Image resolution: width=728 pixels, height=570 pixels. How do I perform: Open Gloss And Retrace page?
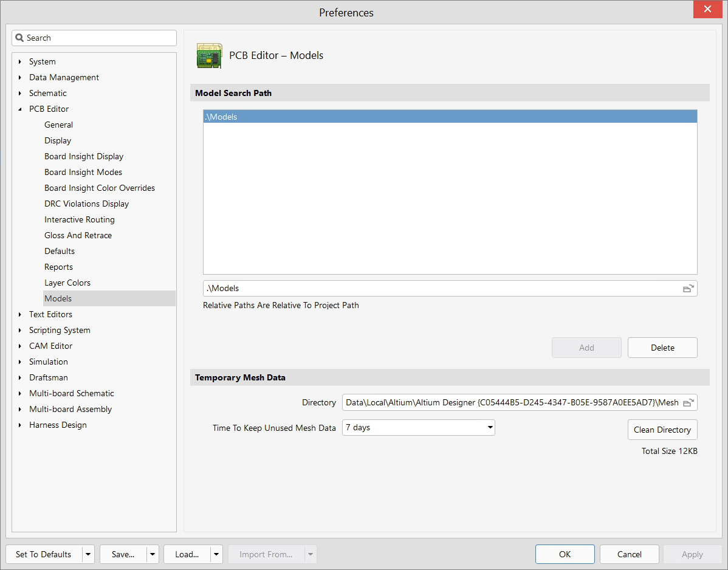(x=78, y=235)
